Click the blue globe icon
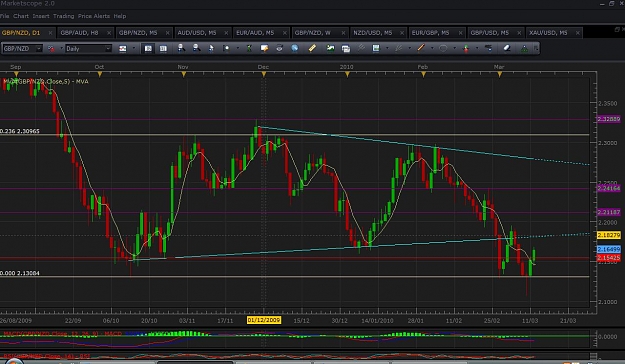 point(295,48)
